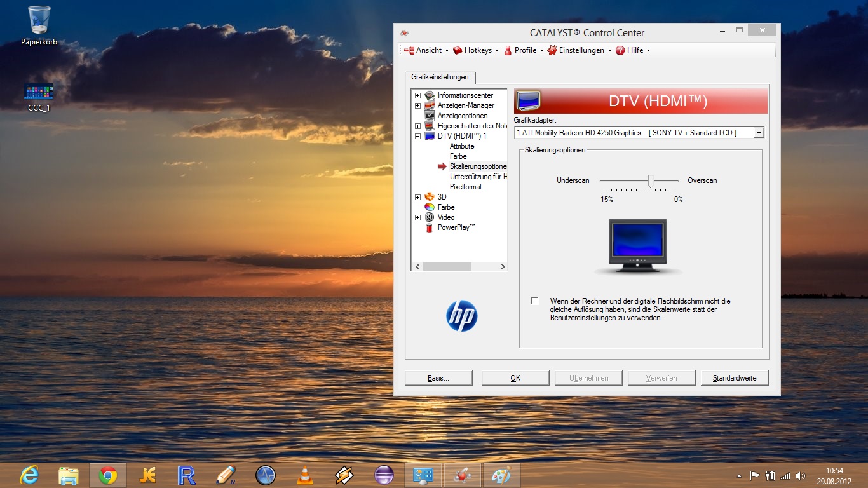Image resolution: width=868 pixels, height=488 pixels.
Task: Enable the Skalenwerte verwenden checkbox
Action: [x=534, y=301]
